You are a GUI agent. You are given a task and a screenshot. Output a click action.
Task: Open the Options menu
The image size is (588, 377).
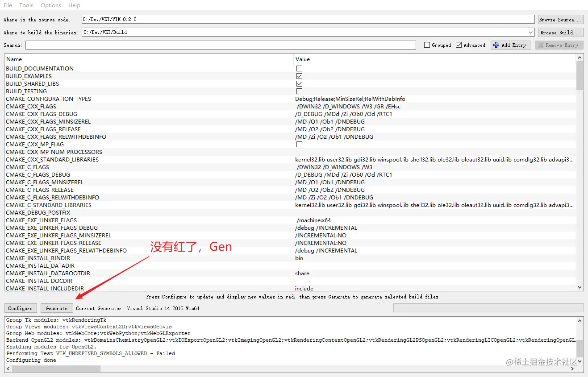(x=51, y=5)
